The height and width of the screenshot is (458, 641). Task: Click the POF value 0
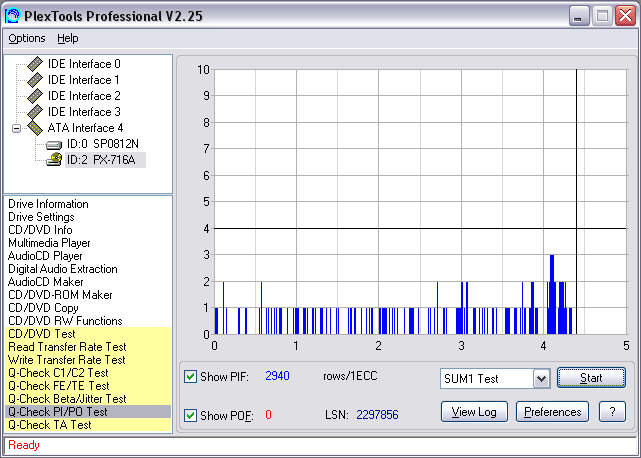tap(268, 415)
